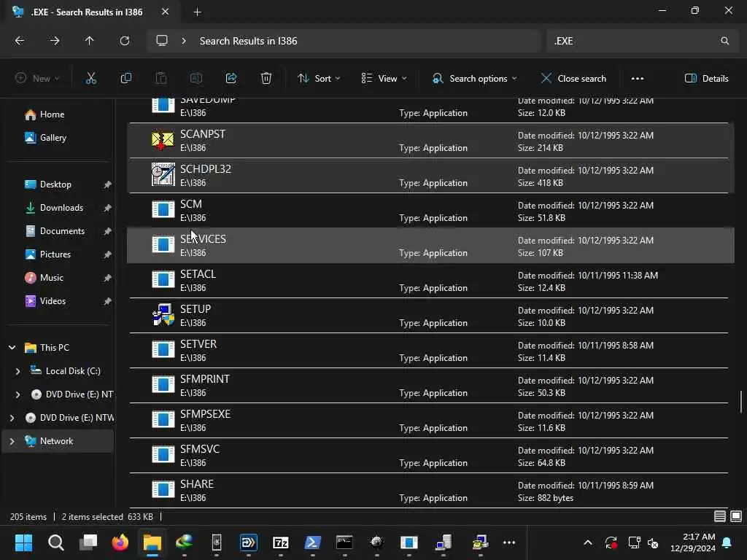Open Desktop in the sidebar
This screenshot has height=560, width=747.
click(55, 184)
